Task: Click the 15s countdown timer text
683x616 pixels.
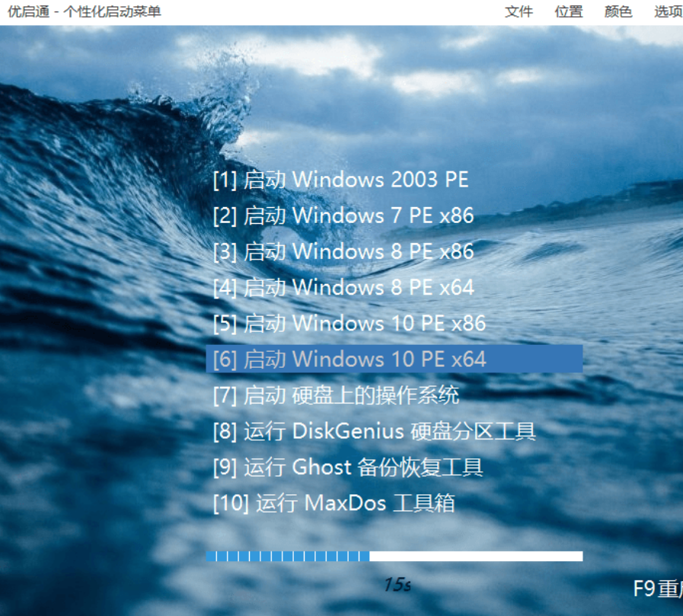Action: click(397, 585)
